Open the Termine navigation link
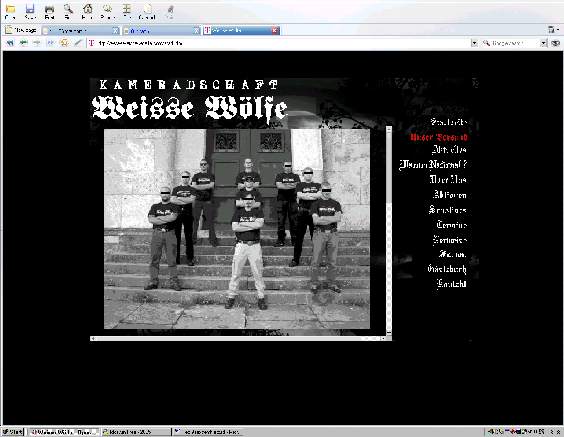 pos(451,225)
